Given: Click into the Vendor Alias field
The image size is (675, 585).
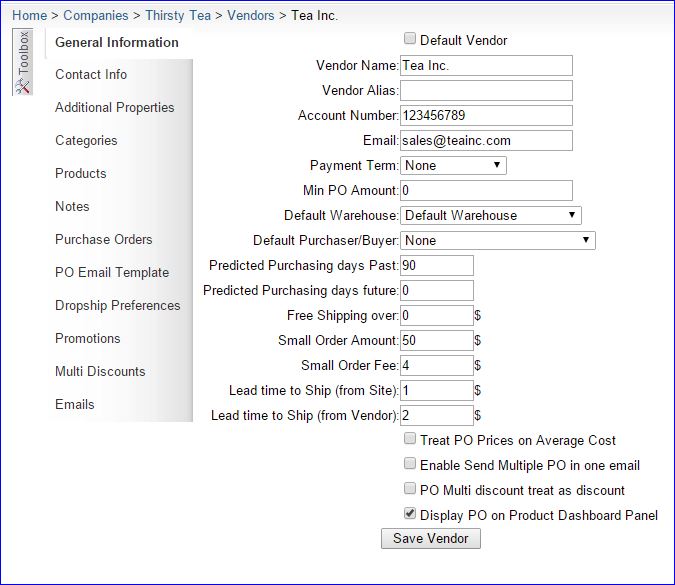Looking at the screenshot, I should coord(486,90).
